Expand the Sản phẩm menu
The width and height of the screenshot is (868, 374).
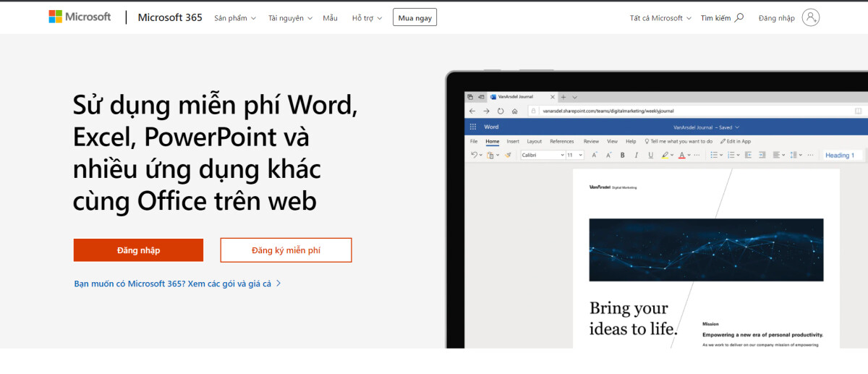(x=235, y=18)
